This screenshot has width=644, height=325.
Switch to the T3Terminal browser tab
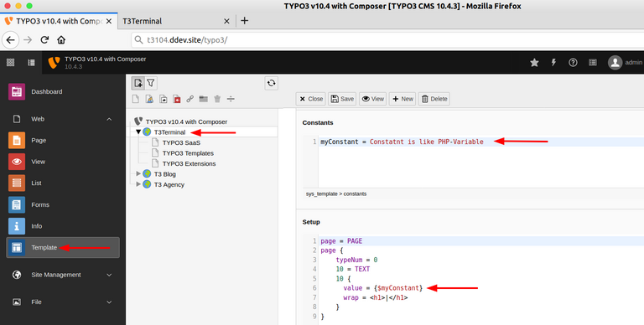pos(176,21)
